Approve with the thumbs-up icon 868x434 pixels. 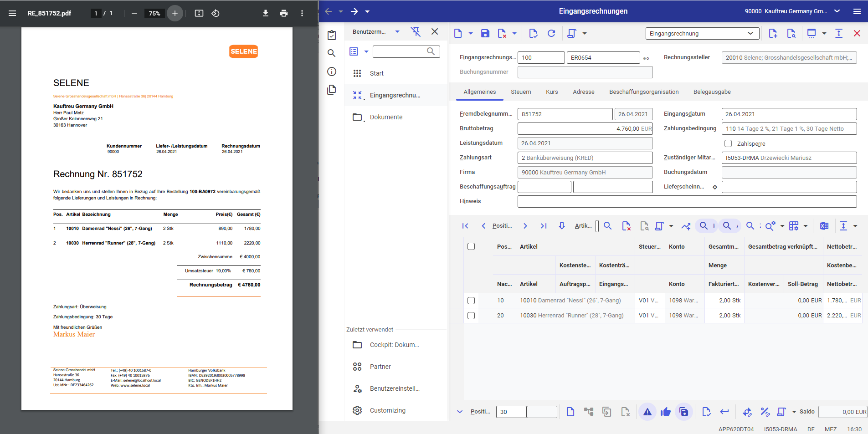666,411
